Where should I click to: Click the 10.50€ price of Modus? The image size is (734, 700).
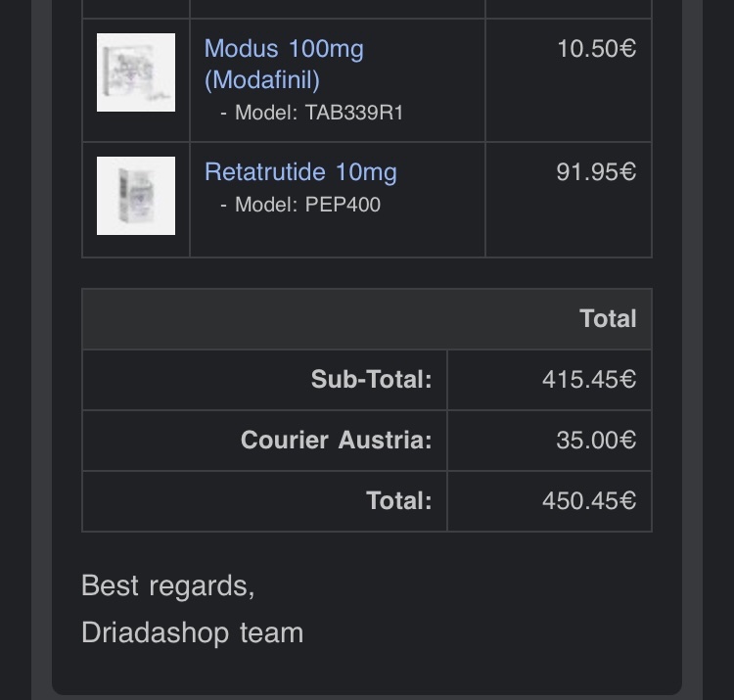(x=596, y=49)
